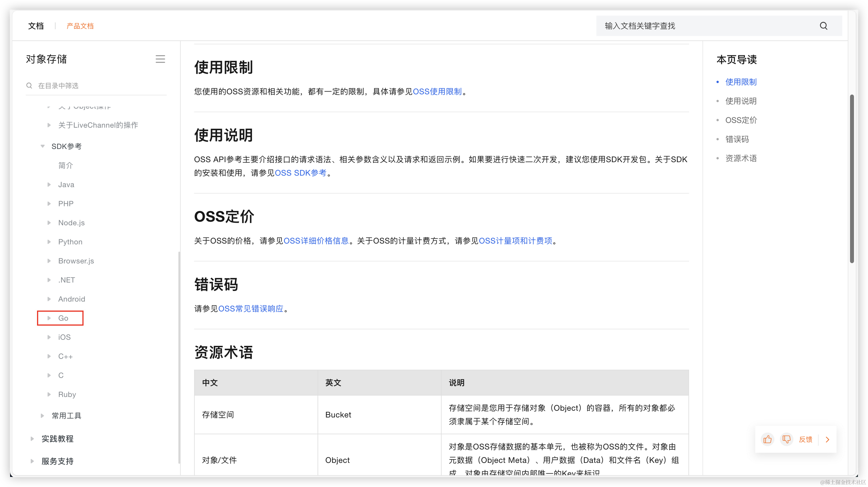The image size is (868, 487).
Task: Click the page vertical scrollbar thumb
Action: click(851, 178)
